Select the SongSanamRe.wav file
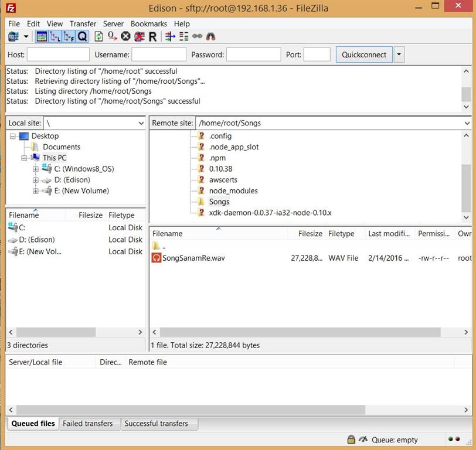 tap(193, 258)
